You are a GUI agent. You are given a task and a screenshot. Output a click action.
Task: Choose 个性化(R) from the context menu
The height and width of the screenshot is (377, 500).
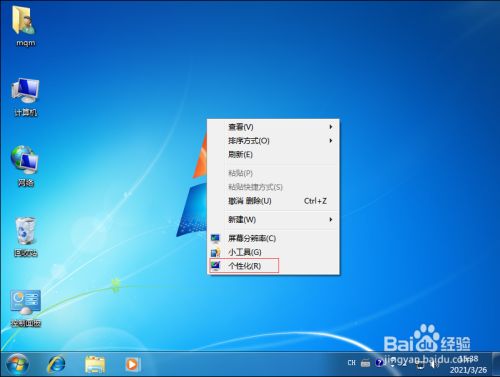tap(273, 266)
